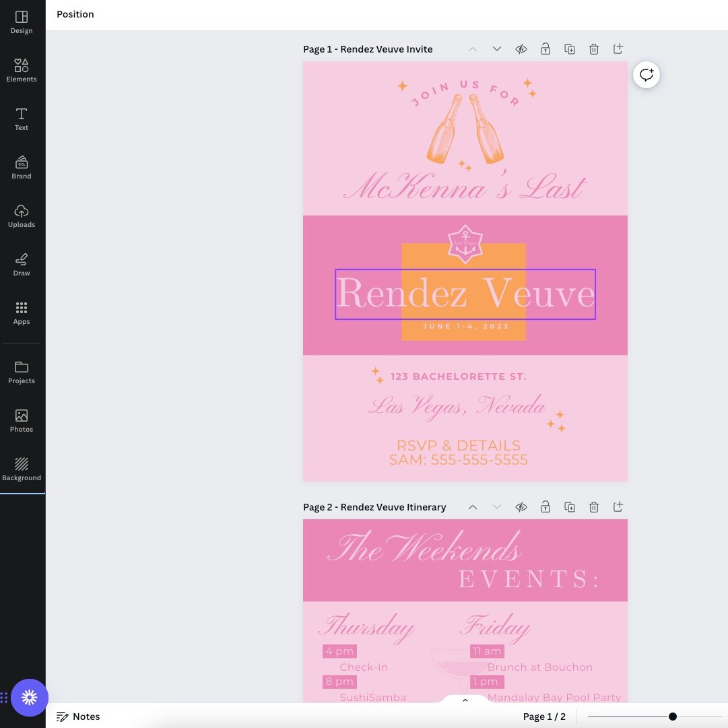Select the 11 am time label
The width and height of the screenshot is (728, 728).
[x=487, y=651]
